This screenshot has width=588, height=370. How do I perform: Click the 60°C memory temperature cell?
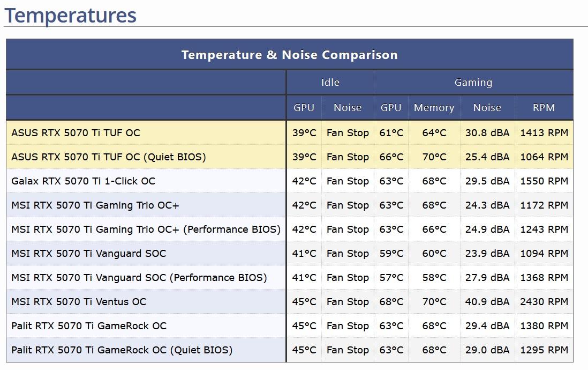434,254
